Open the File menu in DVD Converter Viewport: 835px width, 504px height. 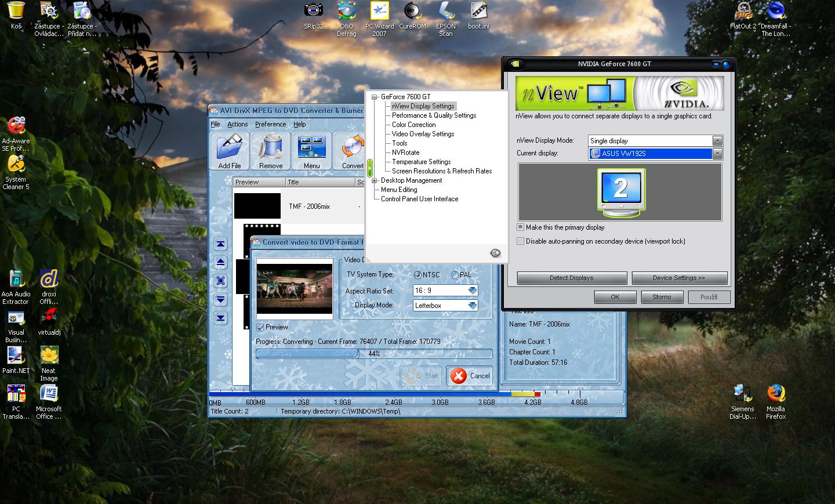(x=215, y=124)
